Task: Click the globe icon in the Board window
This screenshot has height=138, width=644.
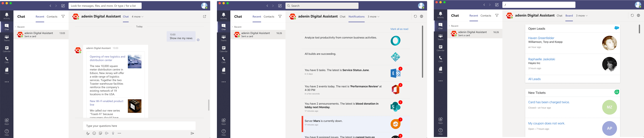Action: (638, 16)
